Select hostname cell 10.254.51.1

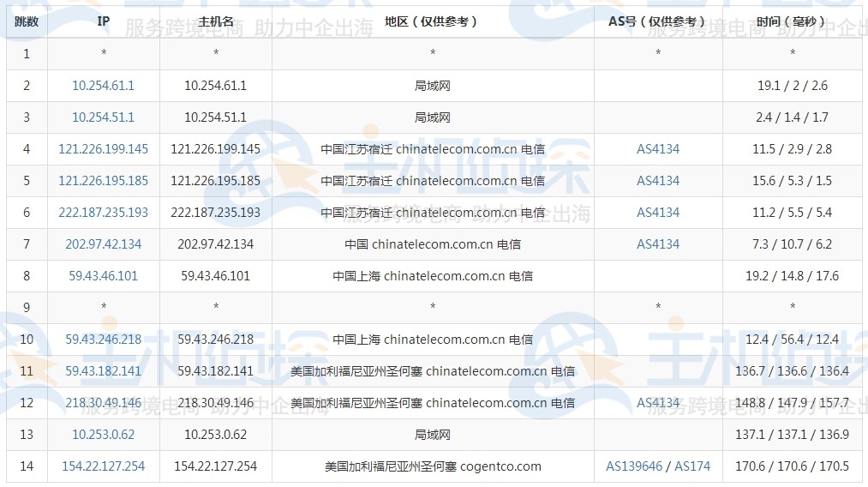[216, 117]
